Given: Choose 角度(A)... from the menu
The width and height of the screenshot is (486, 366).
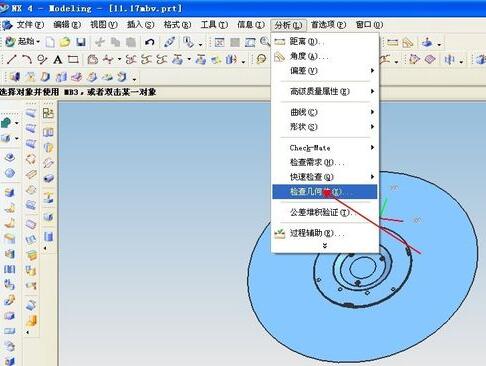Looking at the screenshot, I should pos(325,56).
